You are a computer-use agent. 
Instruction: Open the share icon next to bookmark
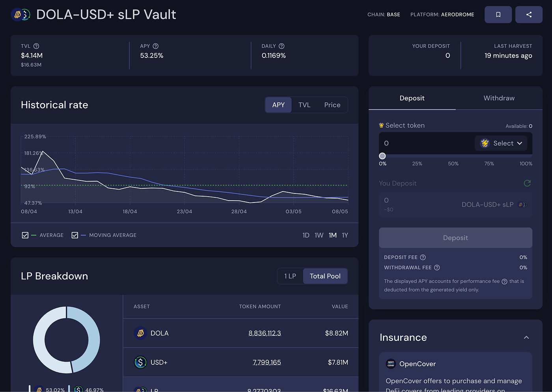point(529,14)
